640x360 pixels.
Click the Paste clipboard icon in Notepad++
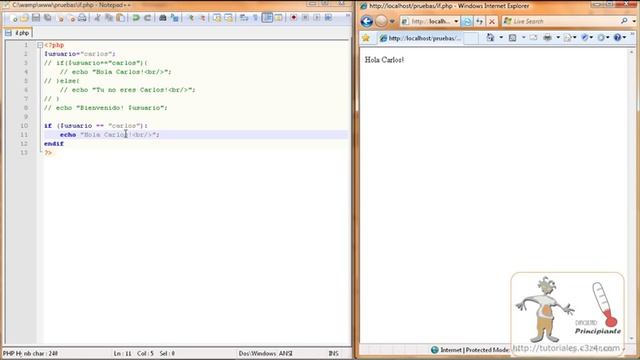tap(121, 18)
